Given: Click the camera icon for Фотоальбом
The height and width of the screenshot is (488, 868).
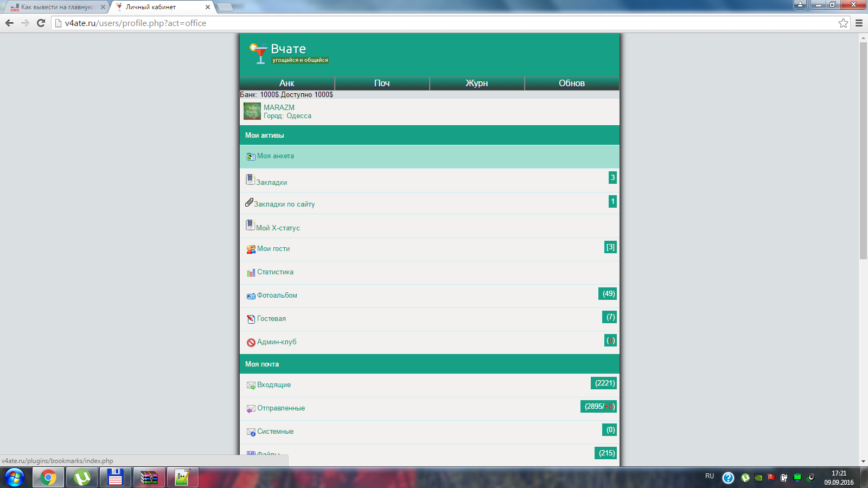Looking at the screenshot, I should [251, 296].
